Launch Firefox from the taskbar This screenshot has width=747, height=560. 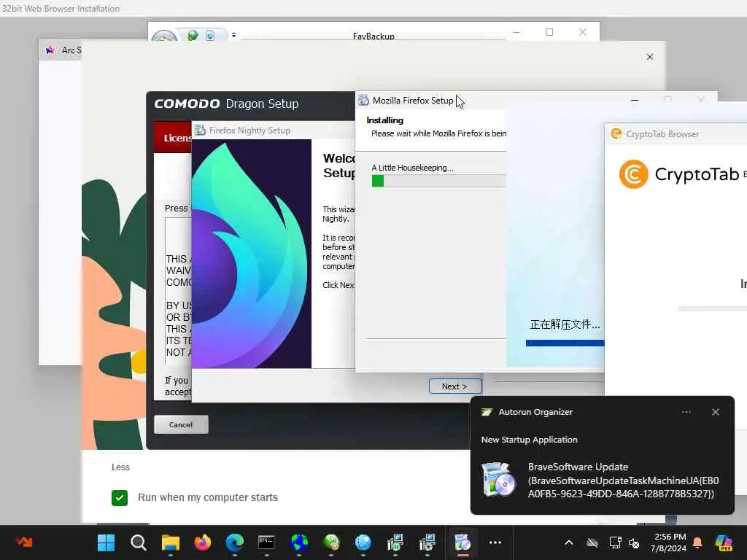click(x=203, y=542)
